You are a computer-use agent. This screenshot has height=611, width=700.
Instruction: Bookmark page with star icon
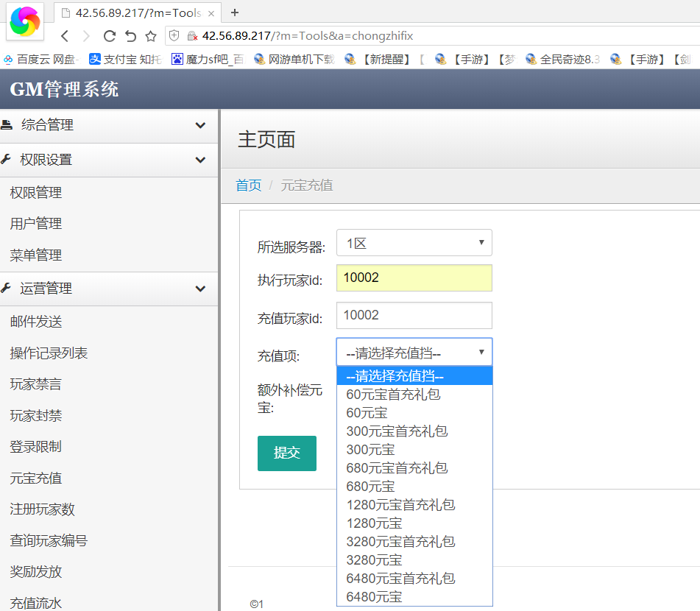point(151,36)
